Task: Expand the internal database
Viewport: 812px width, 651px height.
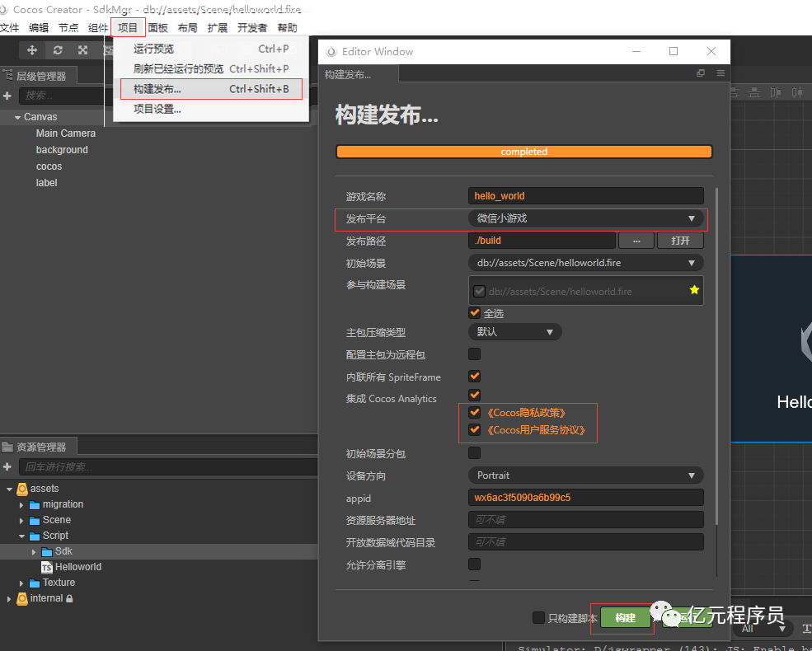Action: [x=9, y=599]
